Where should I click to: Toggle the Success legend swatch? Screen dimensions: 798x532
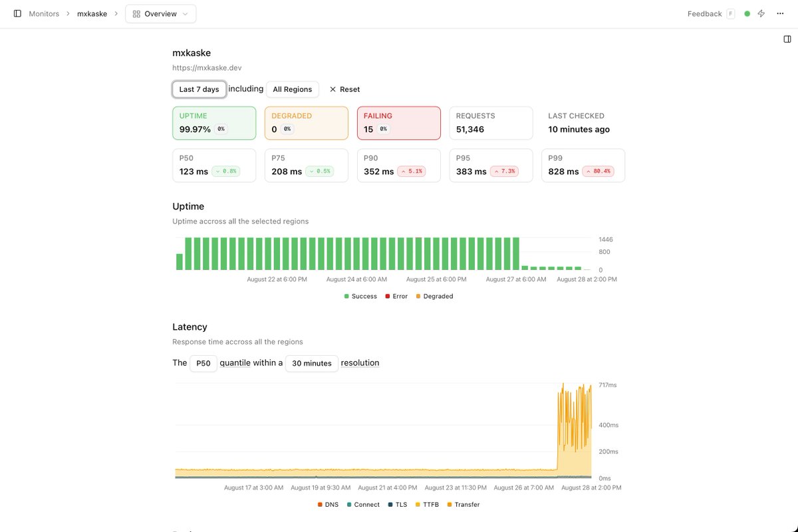tap(346, 297)
